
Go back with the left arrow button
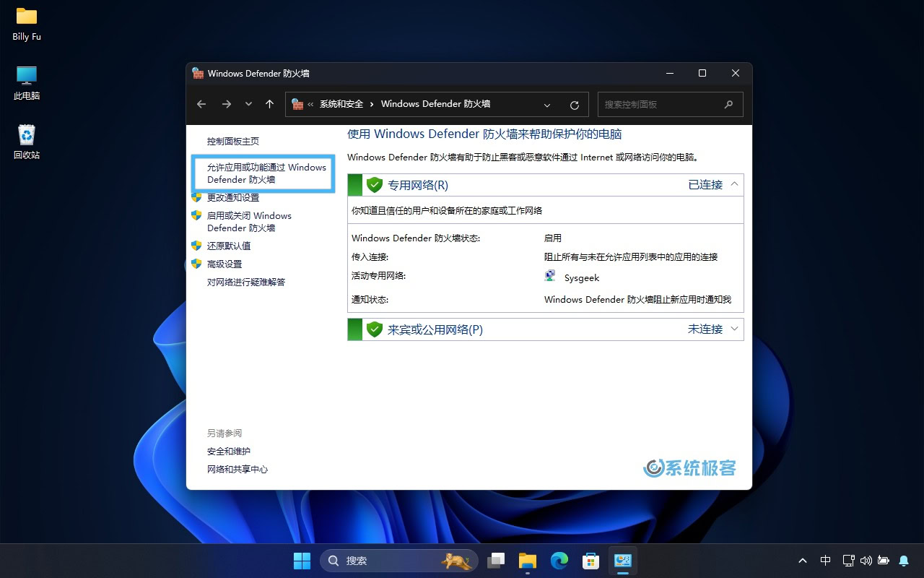[201, 104]
